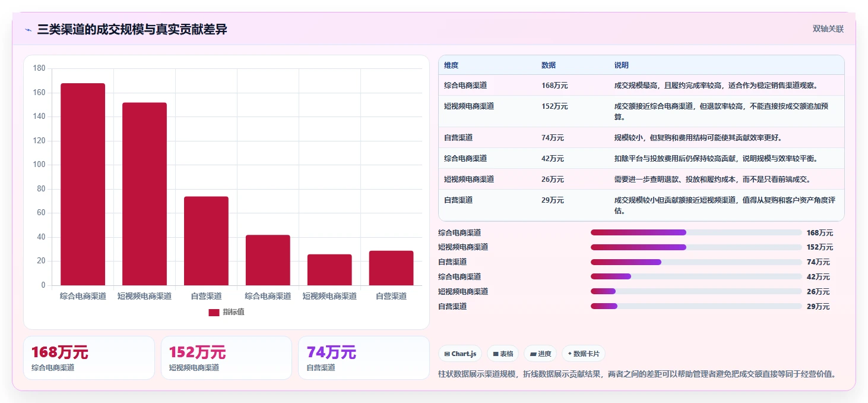The height and width of the screenshot is (403, 868).
Task: Click the 双轴关联 label in header
Action: point(828,29)
